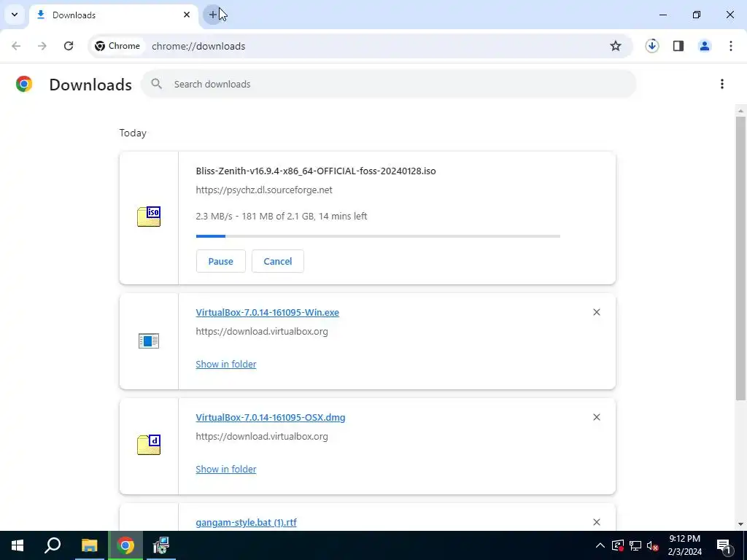Open the Windows Start menu

(18, 545)
